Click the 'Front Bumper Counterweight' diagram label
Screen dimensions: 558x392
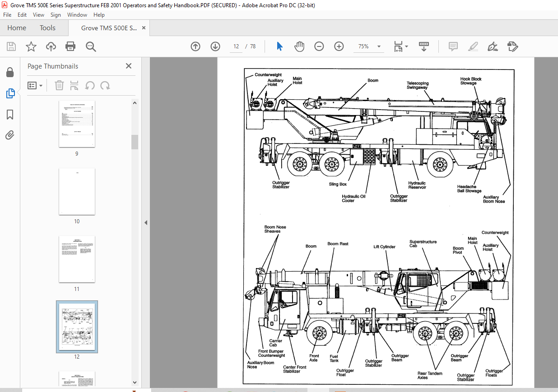(272, 353)
